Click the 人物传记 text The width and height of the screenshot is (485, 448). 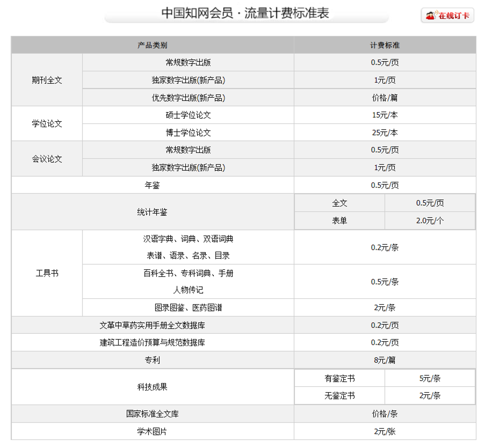[x=188, y=290]
